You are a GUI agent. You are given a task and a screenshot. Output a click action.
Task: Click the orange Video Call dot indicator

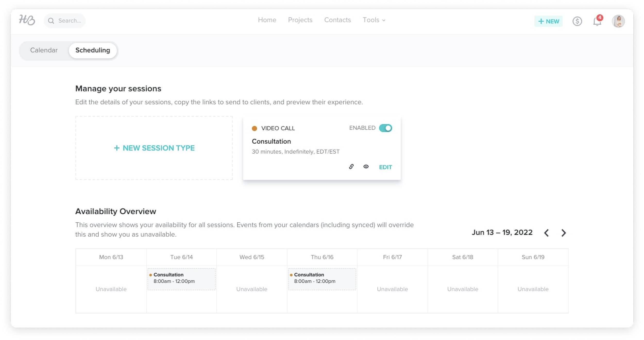pos(255,128)
